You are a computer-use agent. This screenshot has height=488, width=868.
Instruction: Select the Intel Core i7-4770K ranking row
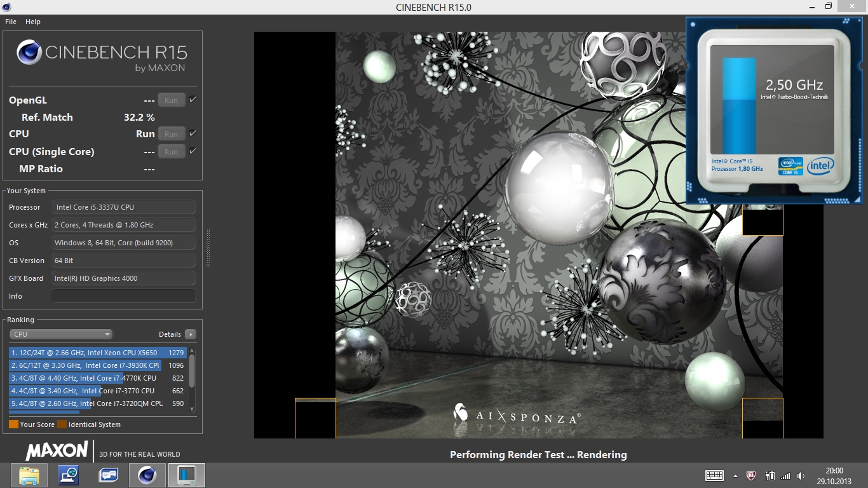pos(98,378)
